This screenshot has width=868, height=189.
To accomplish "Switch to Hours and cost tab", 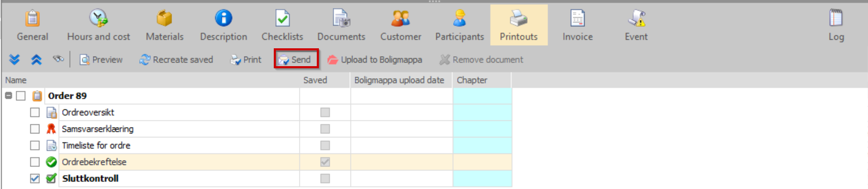I will coord(99,25).
